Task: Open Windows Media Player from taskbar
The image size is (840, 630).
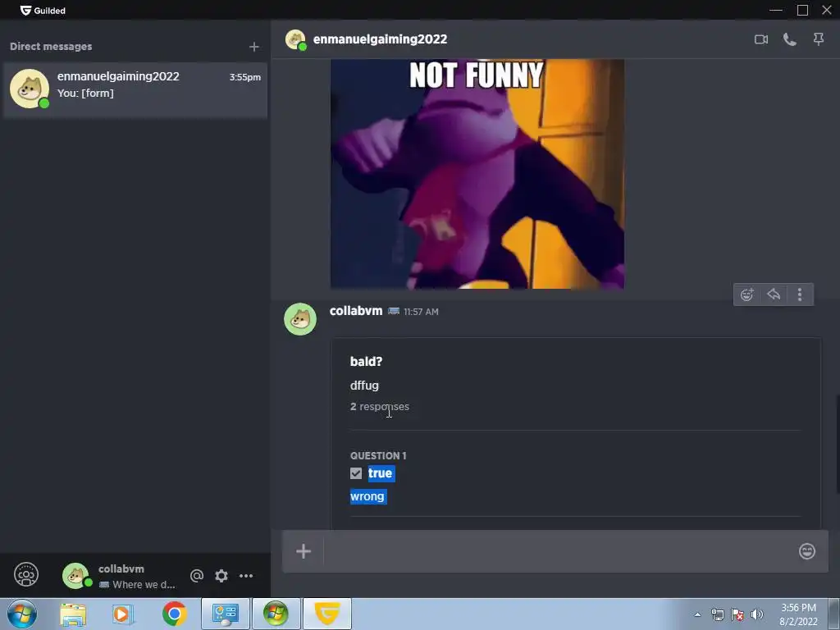Action: point(122,614)
